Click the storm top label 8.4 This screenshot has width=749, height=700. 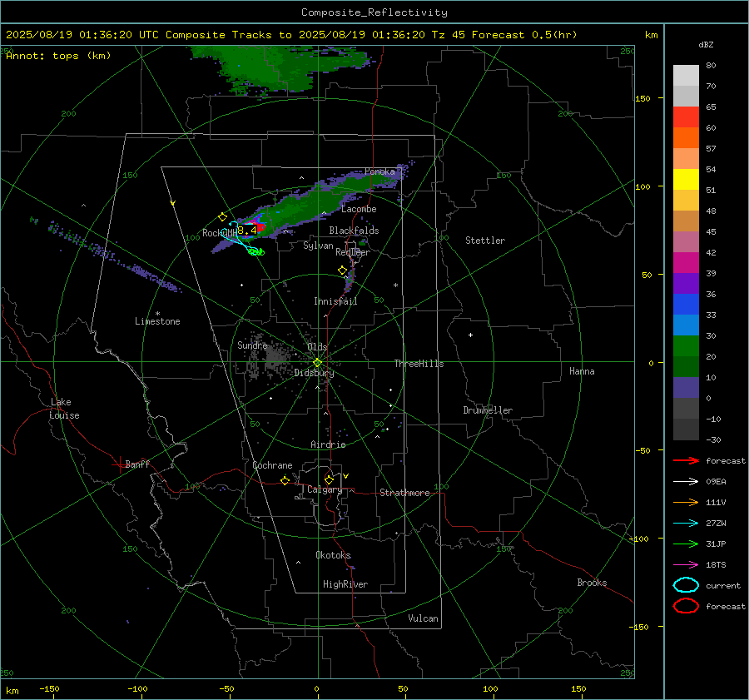pyautogui.click(x=247, y=231)
